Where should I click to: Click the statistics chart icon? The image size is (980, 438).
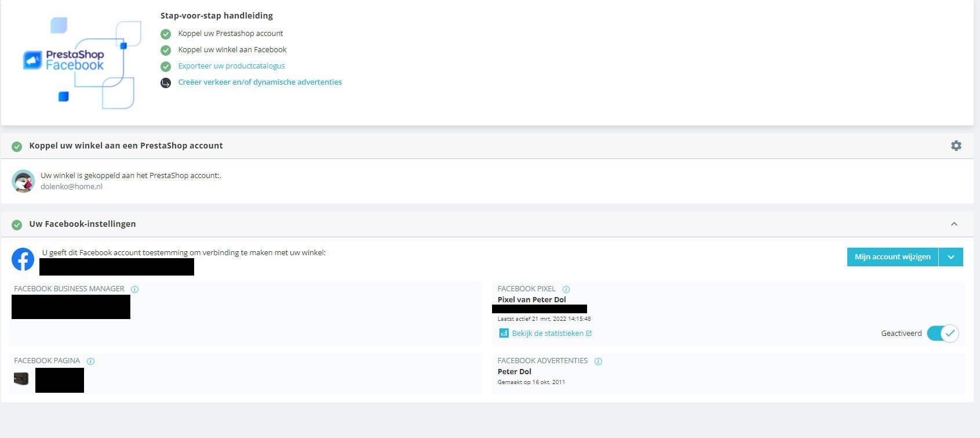(x=504, y=333)
